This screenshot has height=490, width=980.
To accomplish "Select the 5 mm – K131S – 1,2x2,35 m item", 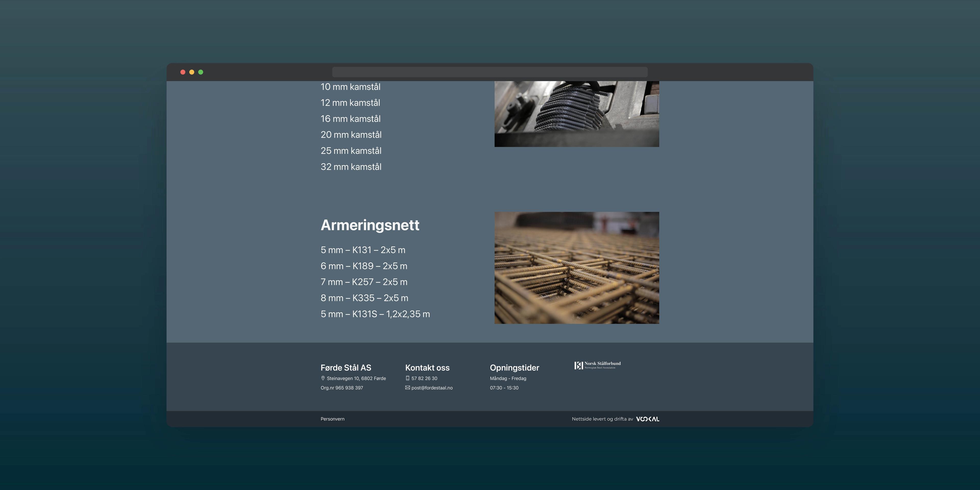I will [375, 314].
